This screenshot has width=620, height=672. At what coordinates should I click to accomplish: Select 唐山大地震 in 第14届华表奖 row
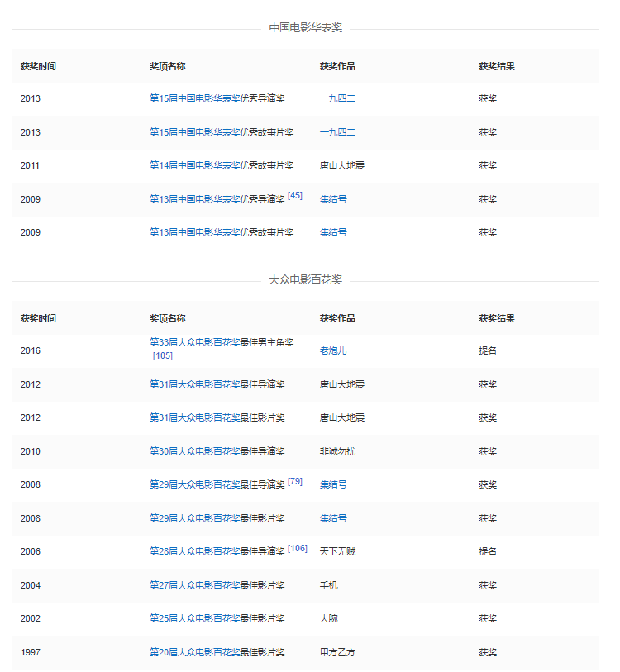tap(342, 165)
